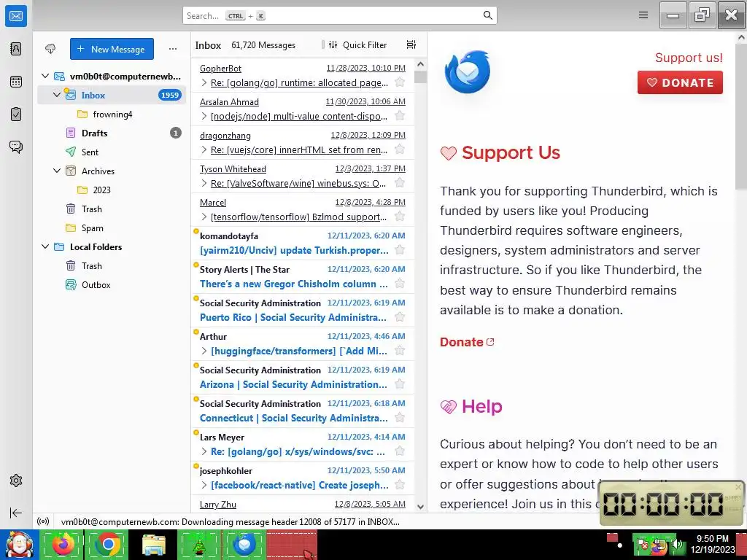747x560 pixels.
Task: Follow the Donate link below Support Us
Action: (x=467, y=342)
